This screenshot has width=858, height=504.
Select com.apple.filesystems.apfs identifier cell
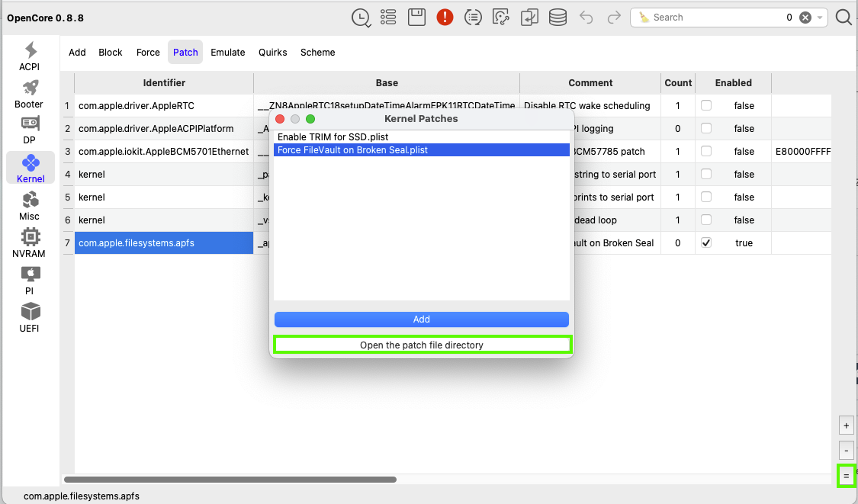(x=164, y=242)
